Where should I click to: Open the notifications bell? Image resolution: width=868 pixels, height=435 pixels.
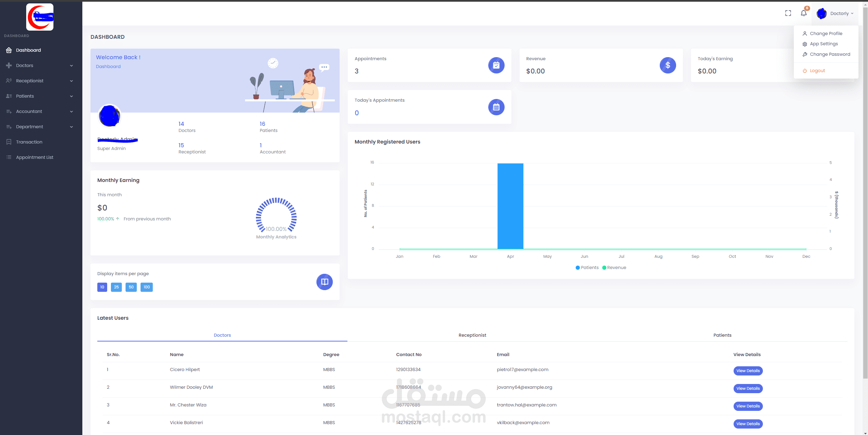(804, 13)
